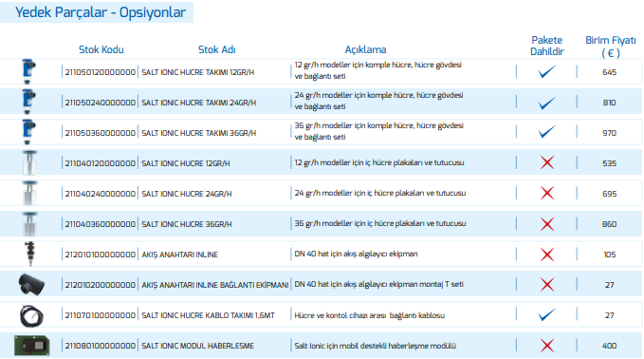The image size is (644, 359).
Task: Click the inline flow switch product image
Action: 29,255
